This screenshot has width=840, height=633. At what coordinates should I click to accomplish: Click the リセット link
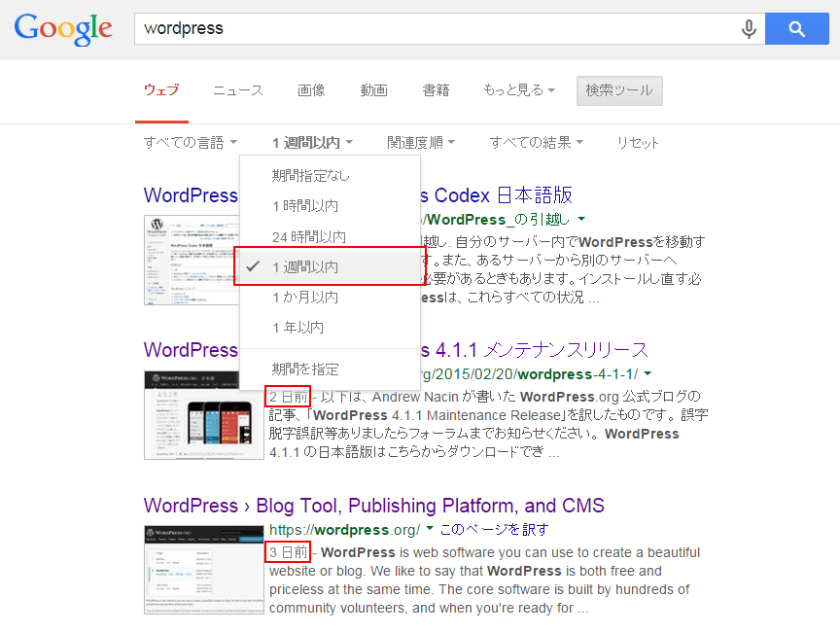[x=638, y=143]
